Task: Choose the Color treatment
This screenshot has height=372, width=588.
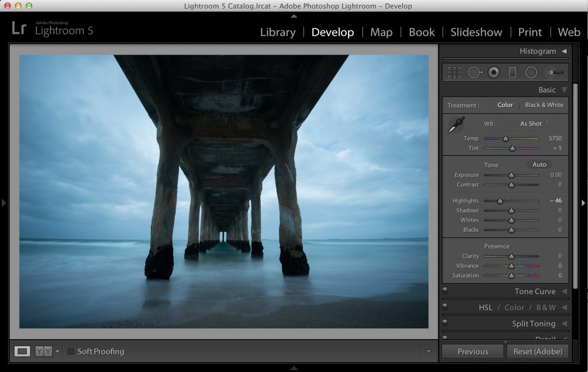Action: coord(505,105)
